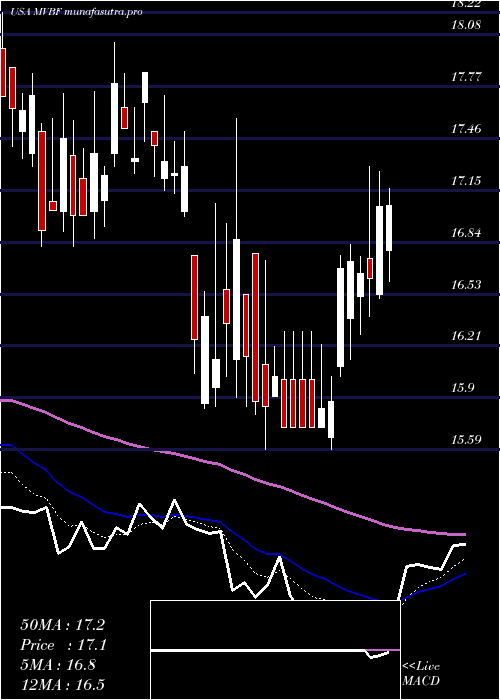Click the 17.15 price axis label
The width and height of the screenshot is (500, 700).
pos(466,181)
